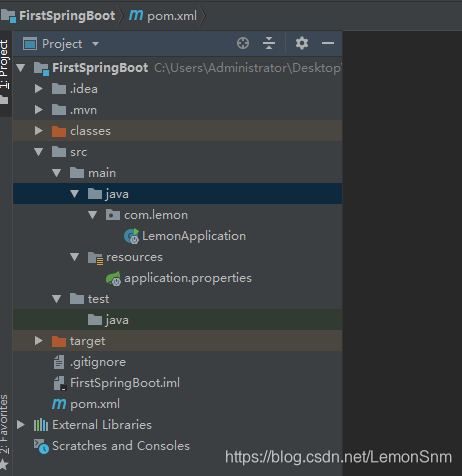Click the src folder icon

pos(59,152)
